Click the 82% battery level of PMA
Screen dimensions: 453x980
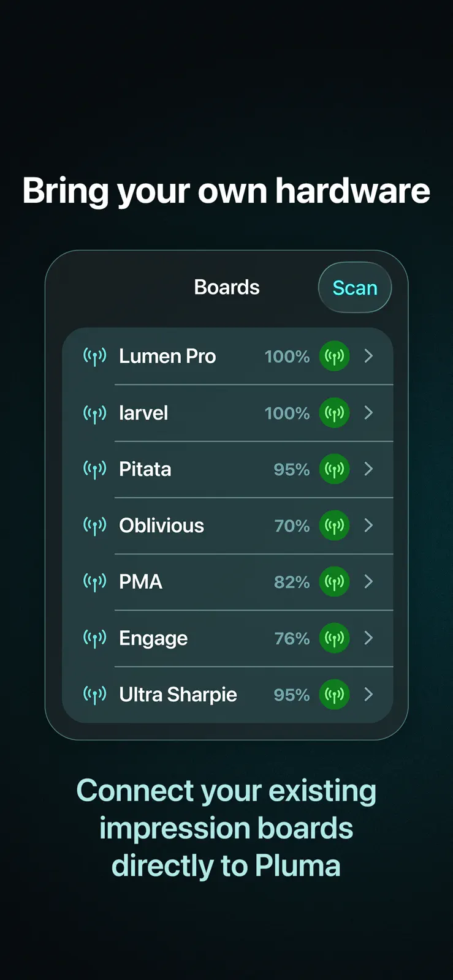292,582
